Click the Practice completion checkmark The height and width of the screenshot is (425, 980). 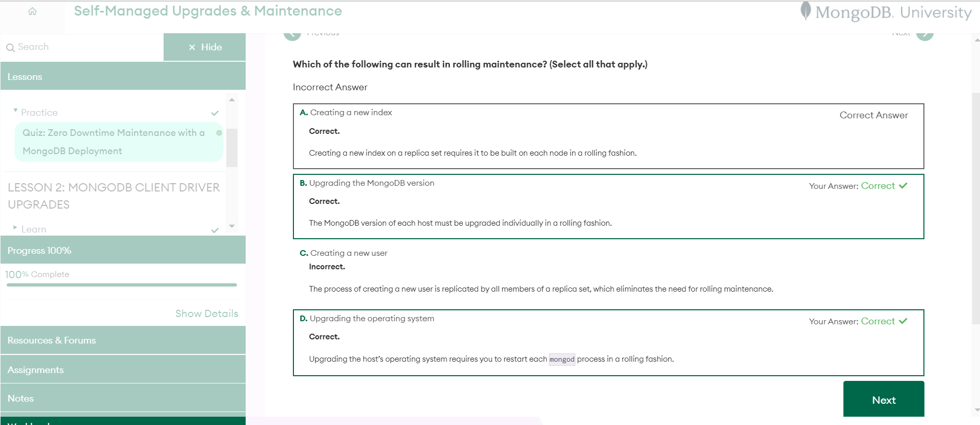tap(215, 113)
